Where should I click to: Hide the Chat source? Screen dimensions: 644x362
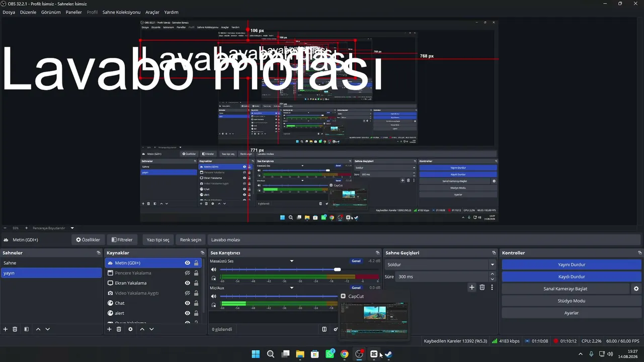[x=187, y=303]
